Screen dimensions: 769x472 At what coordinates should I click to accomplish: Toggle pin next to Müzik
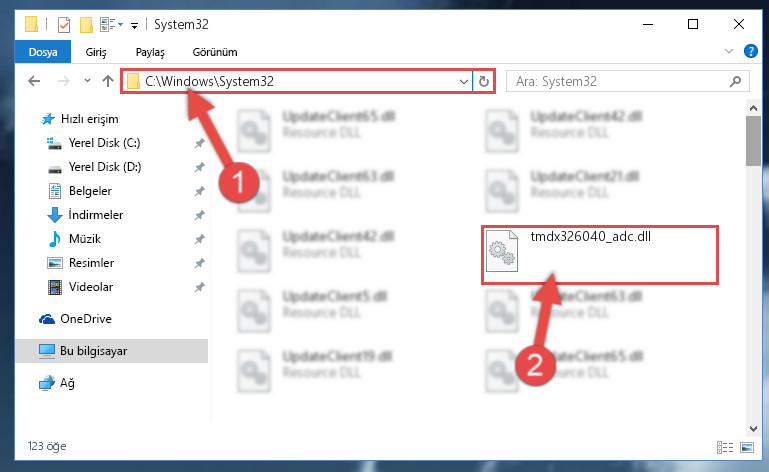[199, 239]
